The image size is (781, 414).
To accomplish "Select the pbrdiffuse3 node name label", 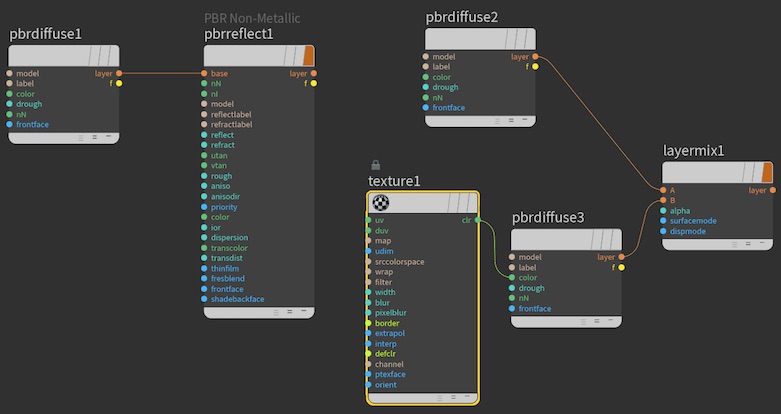I will [x=547, y=217].
